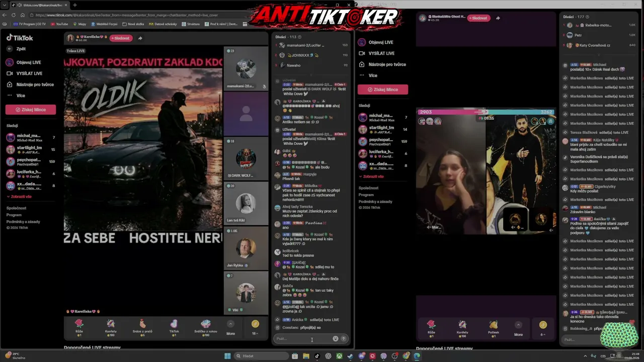
Task: Open Podmínky a zásady in left window
Action: tap(23, 222)
